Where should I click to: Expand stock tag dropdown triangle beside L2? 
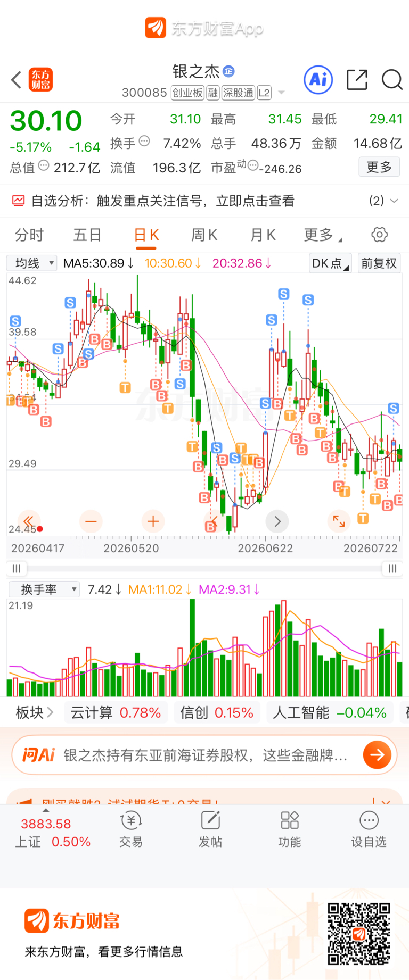click(x=282, y=93)
